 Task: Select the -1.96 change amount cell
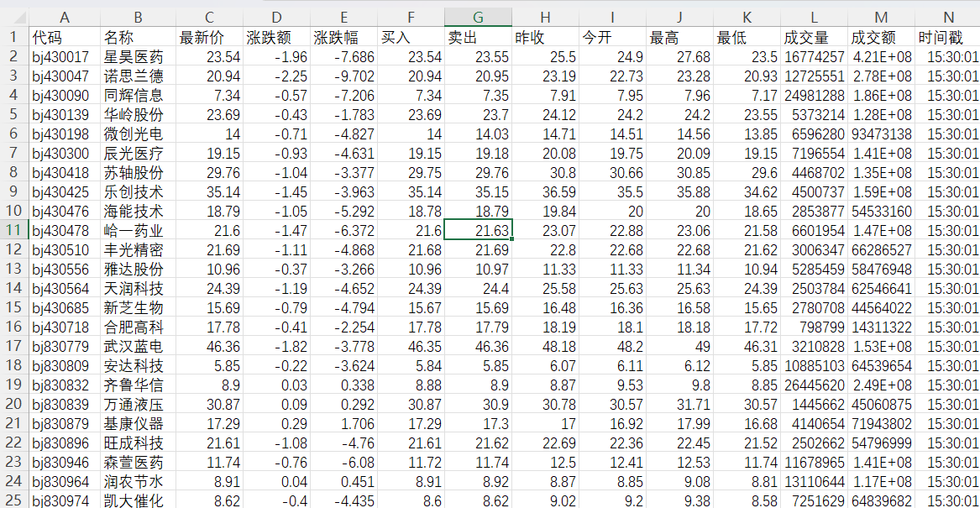click(277, 57)
